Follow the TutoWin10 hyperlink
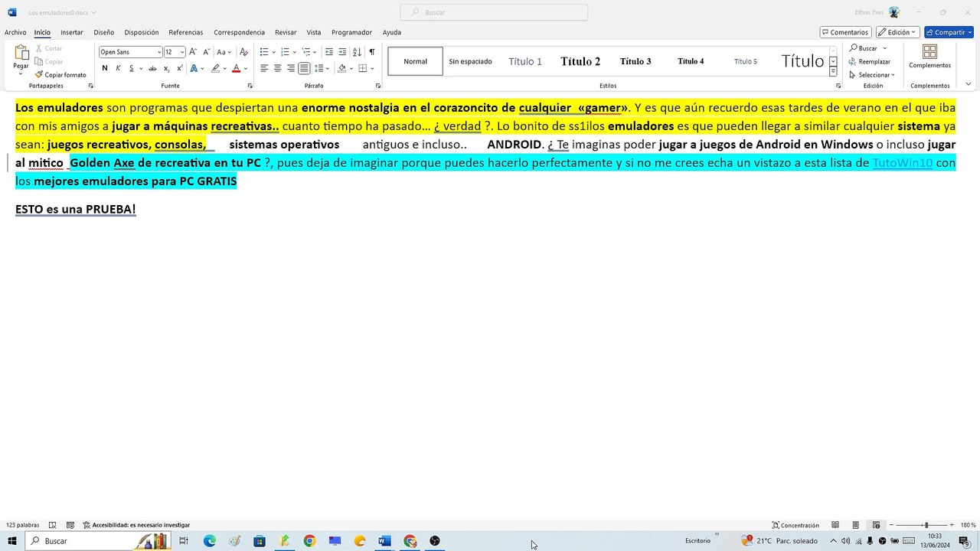980x551 pixels. pyautogui.click(x=903, y=163)
